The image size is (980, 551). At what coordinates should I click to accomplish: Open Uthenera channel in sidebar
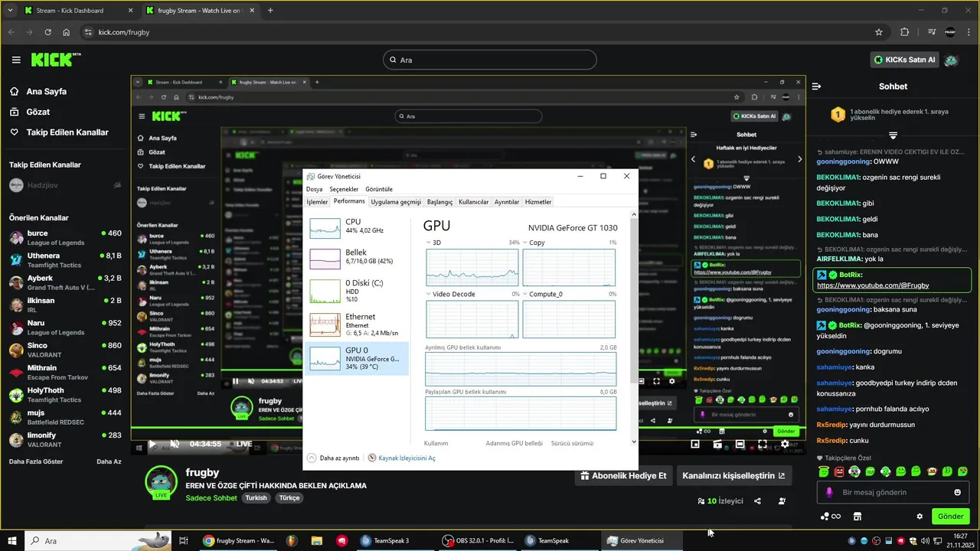[x=65, y=259]
